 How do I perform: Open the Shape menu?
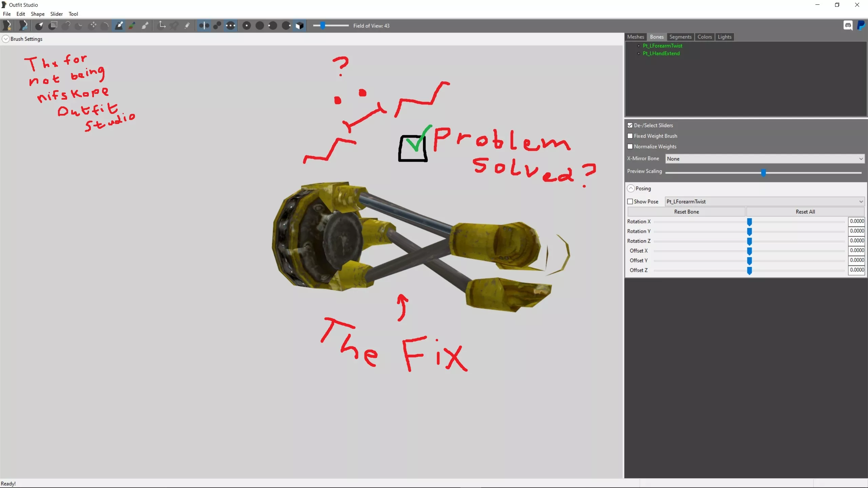(x=38, y=14)
